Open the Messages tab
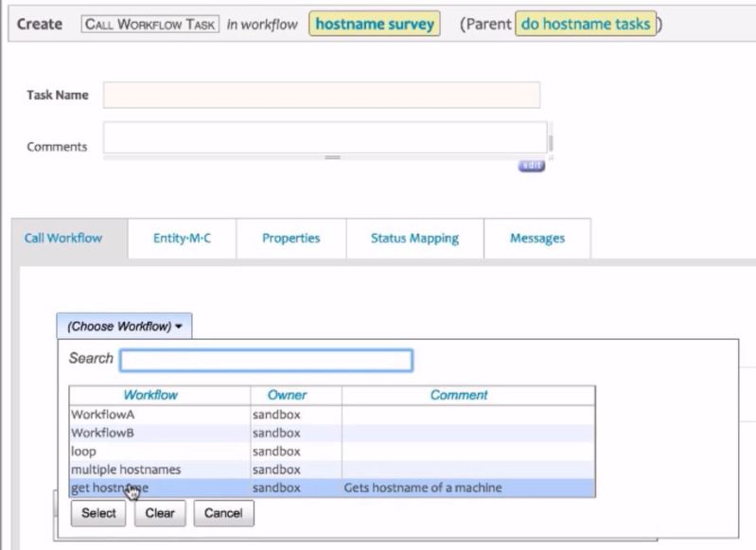 pyautogui.click(x=537, y=238)
